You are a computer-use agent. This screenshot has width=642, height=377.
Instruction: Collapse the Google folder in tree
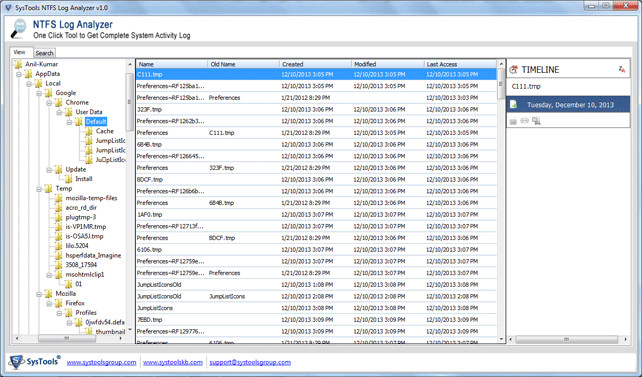39,93
